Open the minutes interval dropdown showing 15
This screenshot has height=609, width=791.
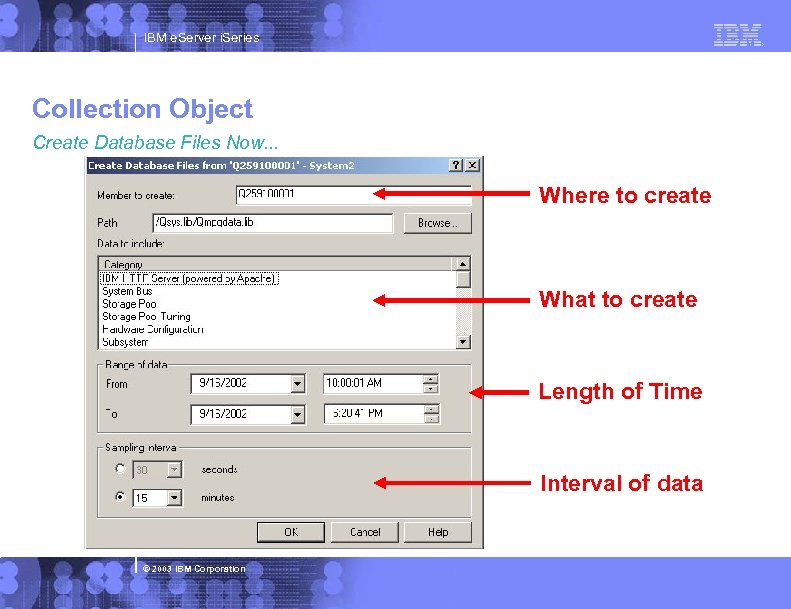174,498
